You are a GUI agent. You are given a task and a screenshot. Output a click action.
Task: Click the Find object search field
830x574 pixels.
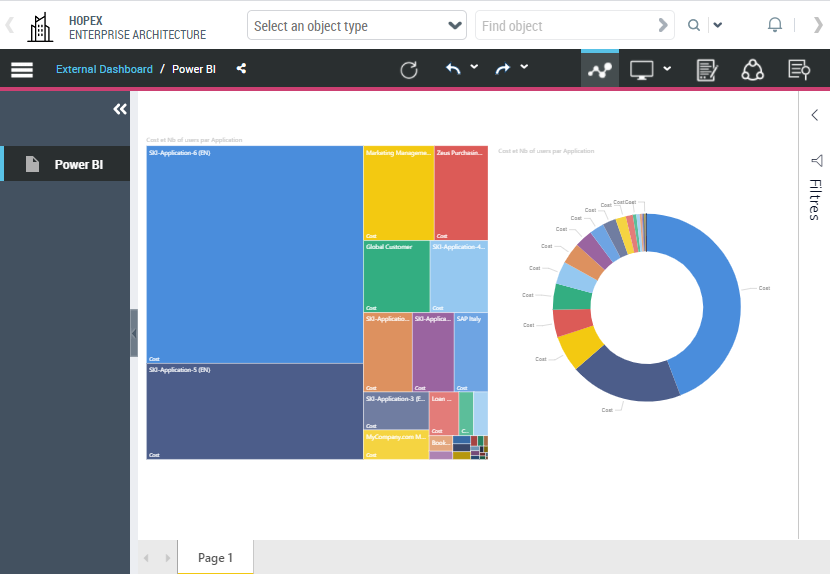pos(565,26)
